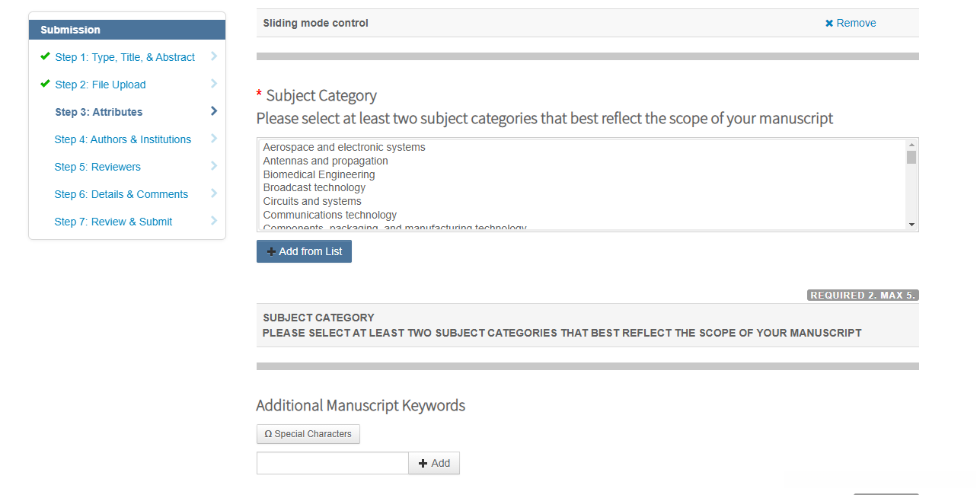Go to Step 4: Authors & Institutions
This screenshot has width=980, height=495.
tap(123, 139)
